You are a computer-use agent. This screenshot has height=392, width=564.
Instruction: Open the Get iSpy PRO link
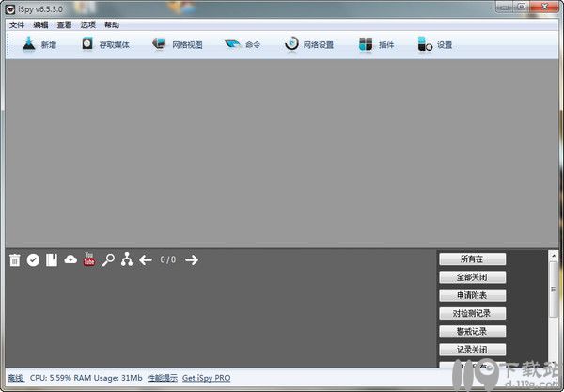click(207, 378)
